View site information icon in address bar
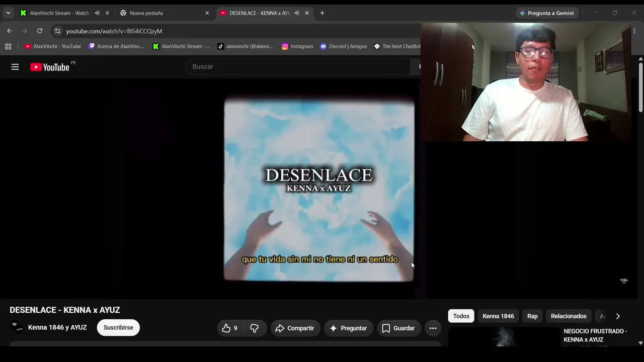Viewport: 644px width, 362px height. tap(57, 31)
